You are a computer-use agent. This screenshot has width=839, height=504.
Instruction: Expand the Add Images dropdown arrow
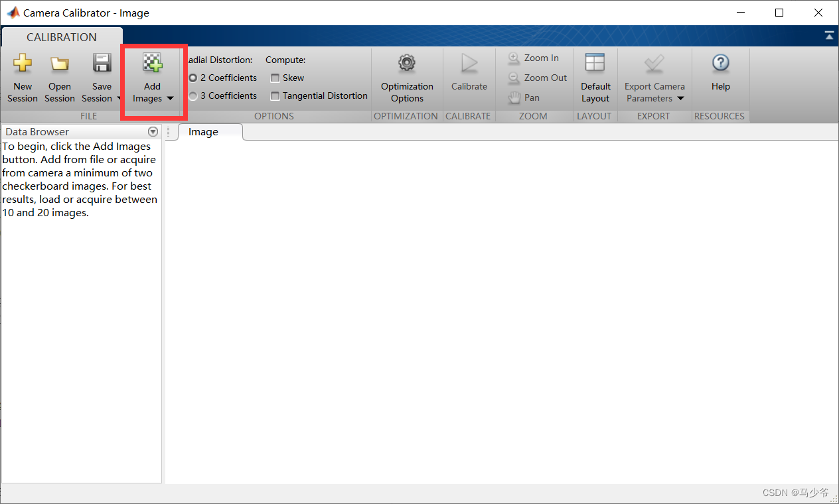click(x=170, y=99)
